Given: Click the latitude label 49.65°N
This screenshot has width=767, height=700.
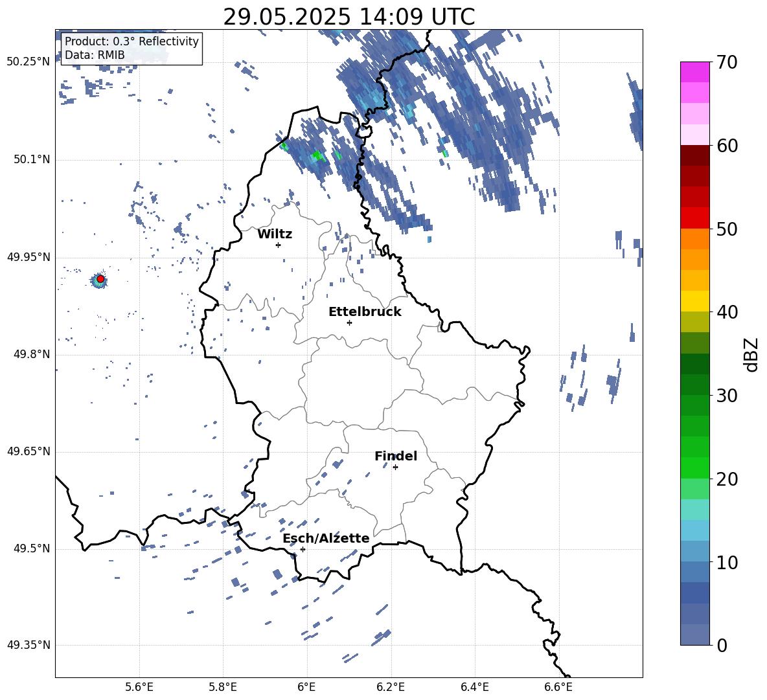Looking at the screenshot, I should 29,452.
